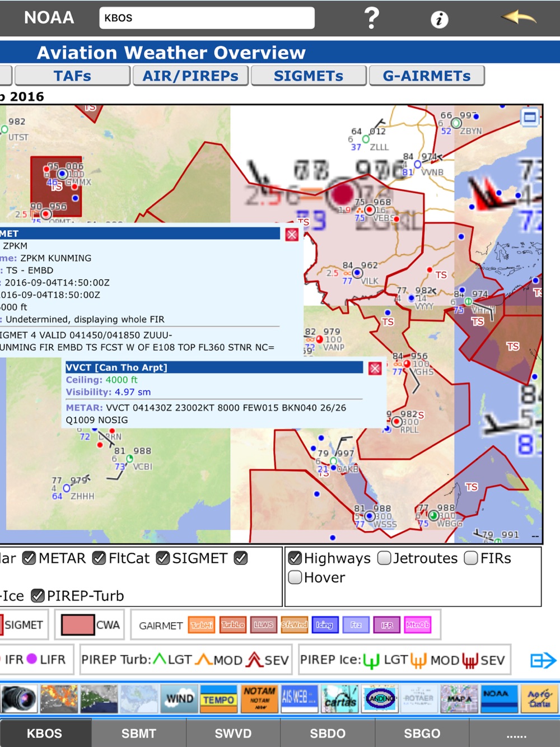Click the MtnOb GAIRMET legend swatch
Viewport: 560px width, 747px height.
(x=417, y=625)
